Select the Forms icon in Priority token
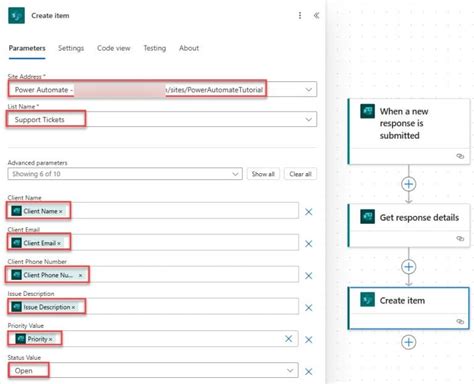474x384 pixels. pyautogui.click(x=21, y=339)
